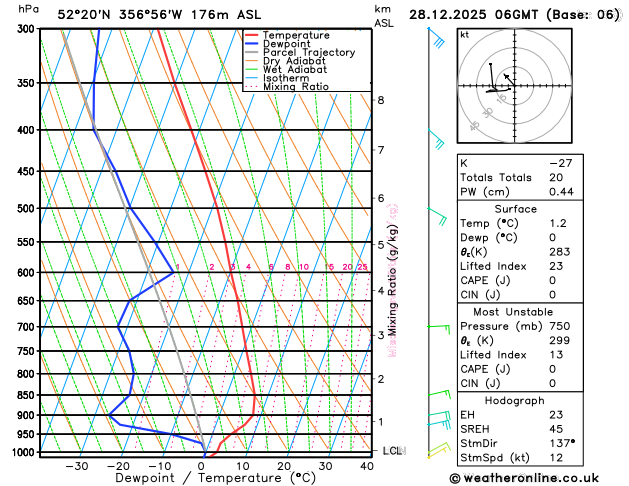The image size is (629, 486).
Task: Click the '−30' temperature axis label
Action: point(76,466)
